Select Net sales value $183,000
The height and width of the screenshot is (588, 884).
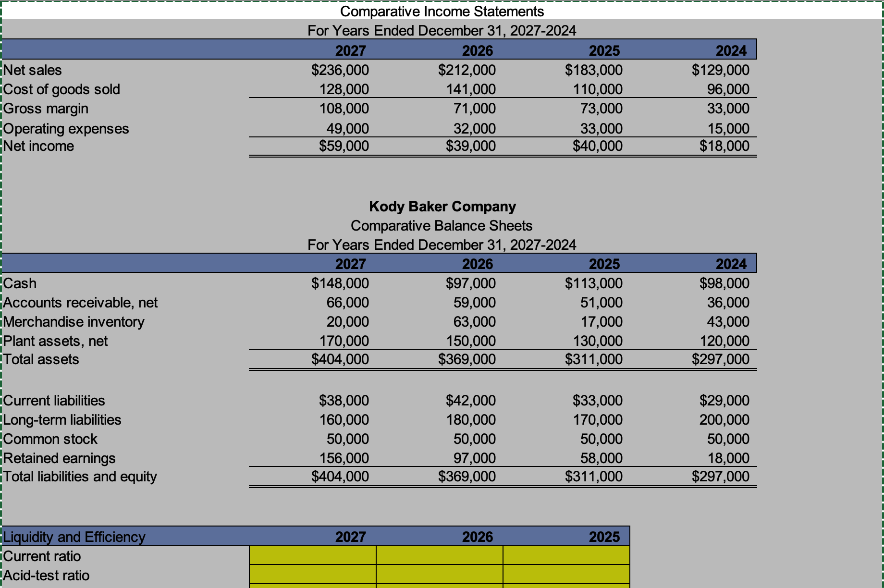pyautogui.click(x=594, y=70)
